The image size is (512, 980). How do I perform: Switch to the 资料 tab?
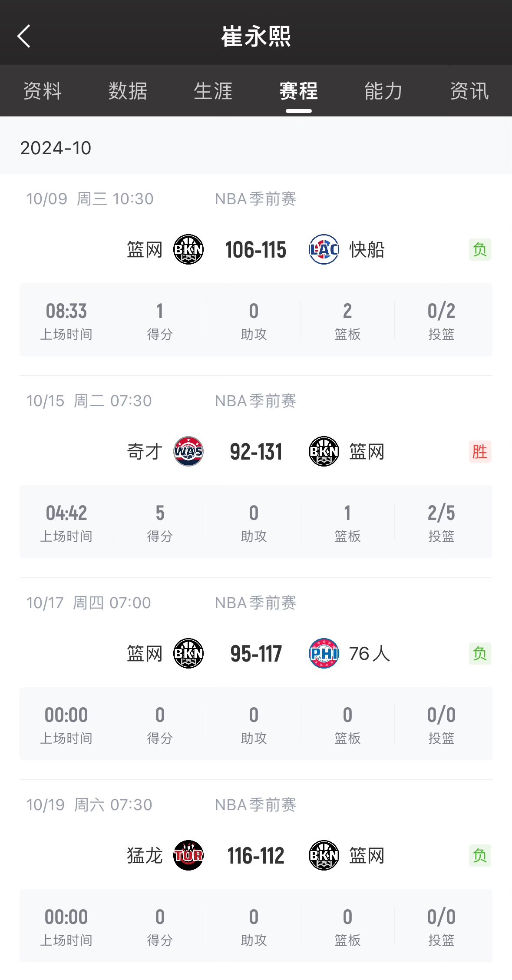coord(43,91)
